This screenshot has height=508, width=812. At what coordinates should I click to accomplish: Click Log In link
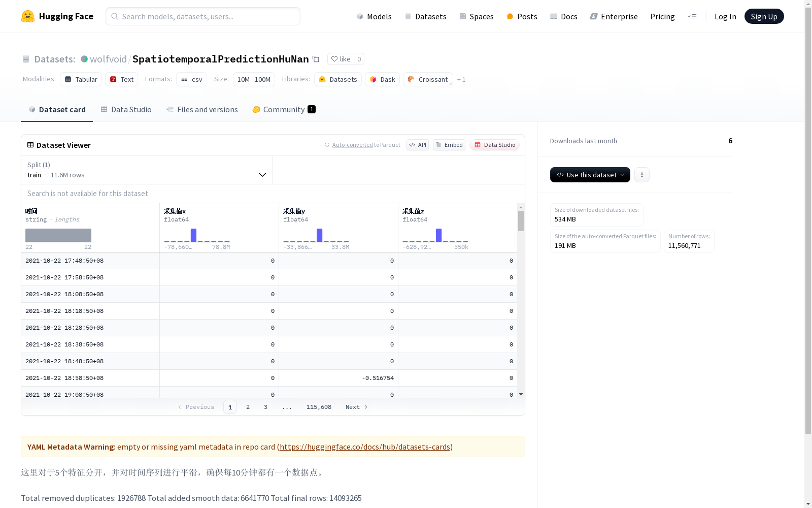click(725, 16)
